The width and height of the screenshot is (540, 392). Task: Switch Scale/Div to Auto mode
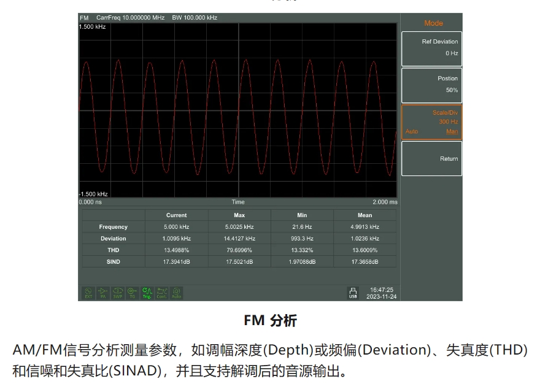[412, 131]
